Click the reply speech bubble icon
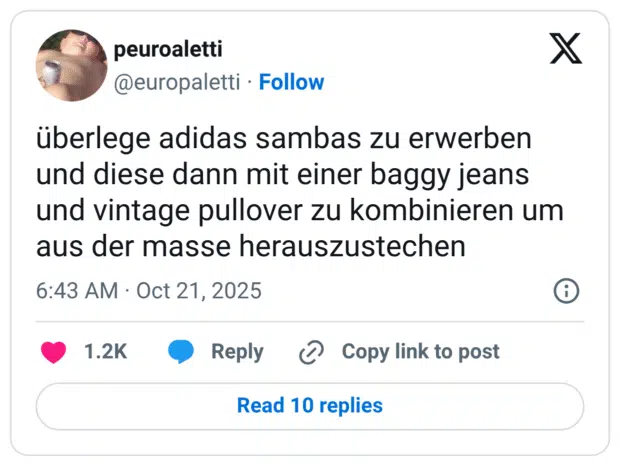 click(x=181, y=352)
